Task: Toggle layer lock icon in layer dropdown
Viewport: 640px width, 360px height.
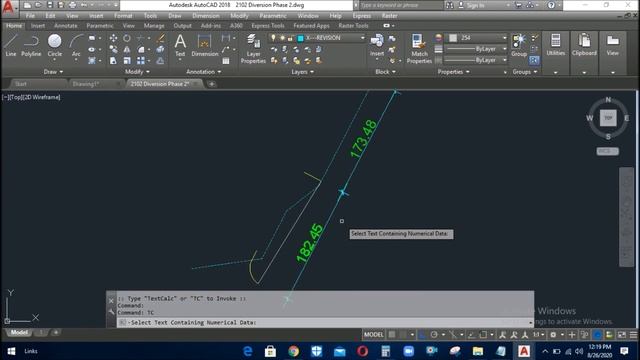Action: point(290,38)
